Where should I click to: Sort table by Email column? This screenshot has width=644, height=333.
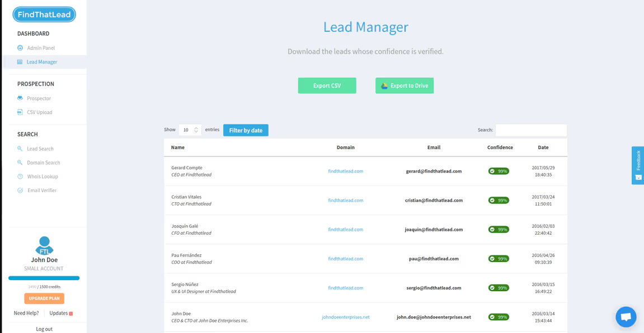coord(434,148)
